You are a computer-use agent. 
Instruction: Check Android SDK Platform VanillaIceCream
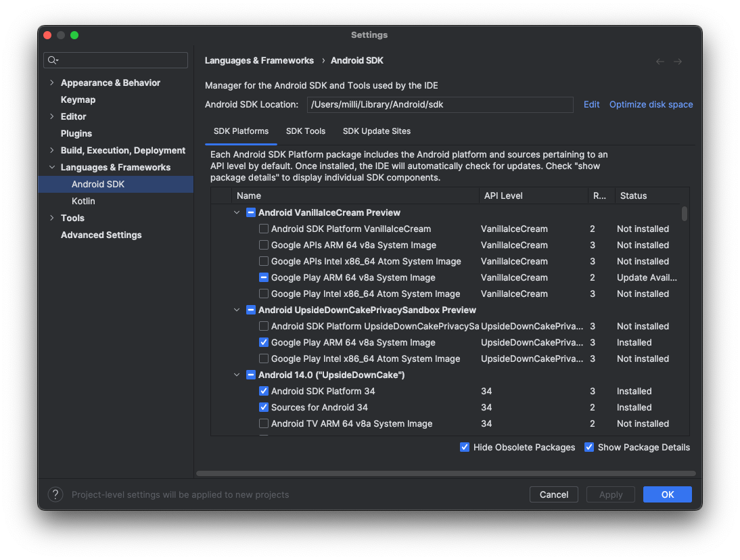264,229
